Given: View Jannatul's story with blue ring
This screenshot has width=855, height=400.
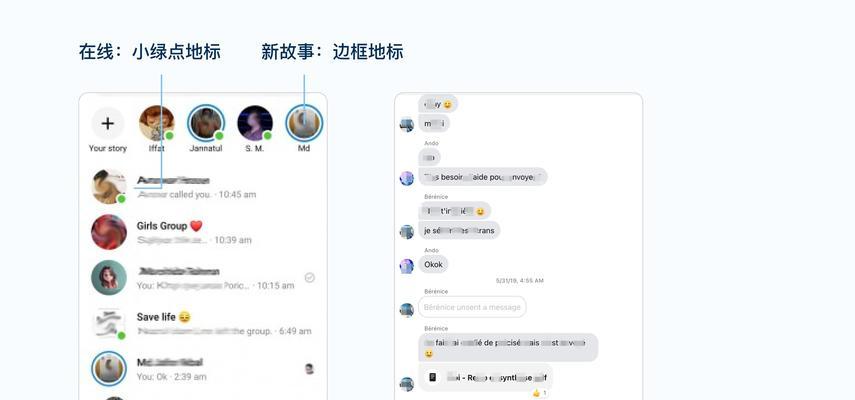Looking at the screenshot, I should pos(206,123).
